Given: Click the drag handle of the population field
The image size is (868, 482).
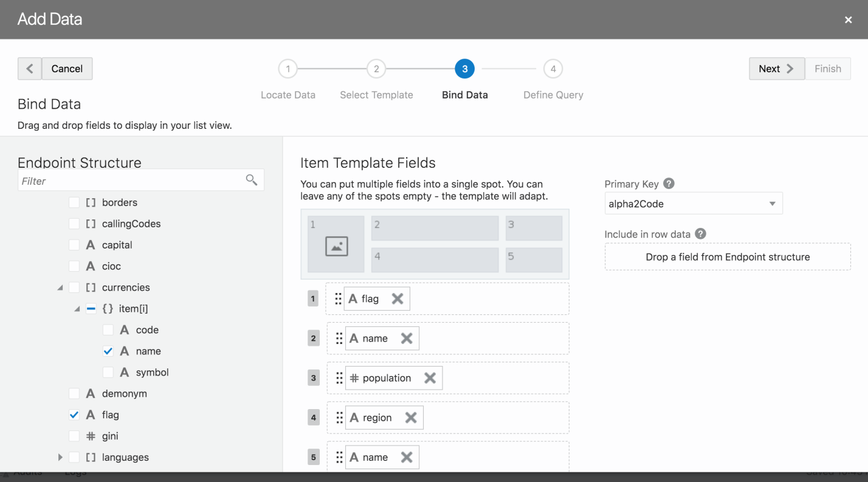Looking at the screenshot, I should [339, 378].
